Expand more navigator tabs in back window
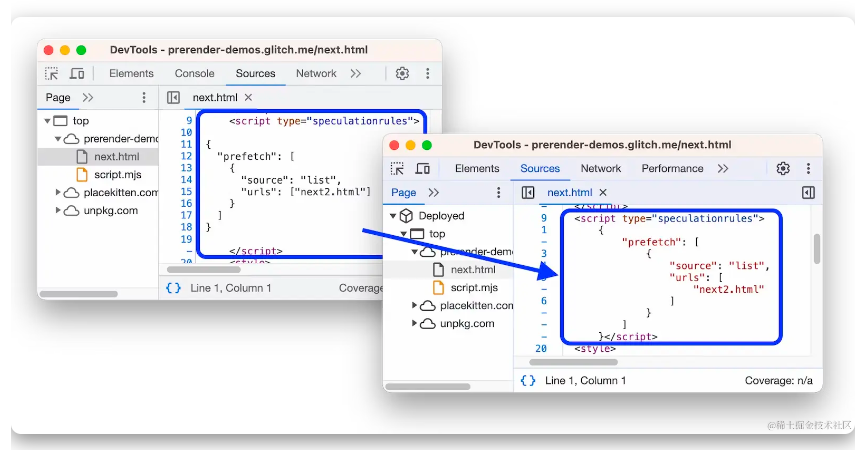The height and width of the screenshot is (450, 864). 88,97
